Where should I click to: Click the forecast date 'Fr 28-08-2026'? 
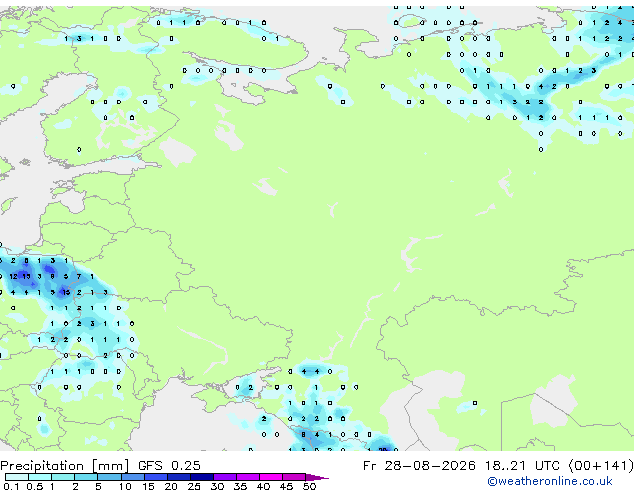click(x=419, y=466)
